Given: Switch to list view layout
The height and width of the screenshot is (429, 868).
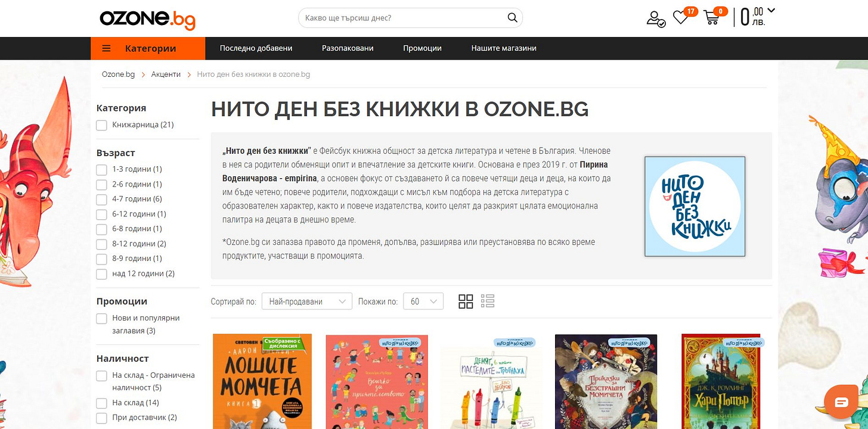Looking at the screenshot, I should point(488,301).
